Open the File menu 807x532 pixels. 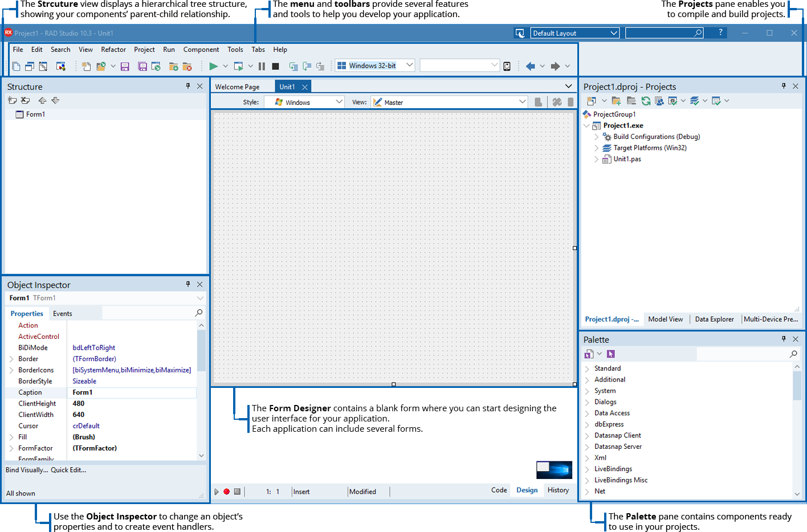pyautogui.click(x=18, y=50)
